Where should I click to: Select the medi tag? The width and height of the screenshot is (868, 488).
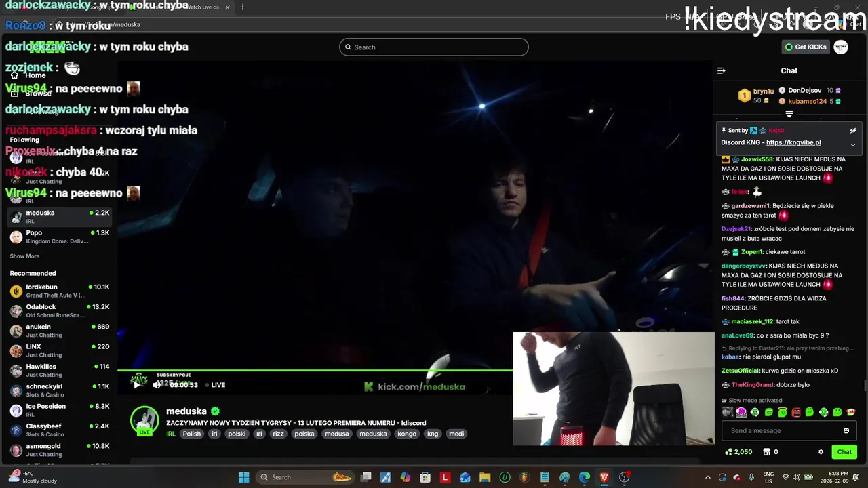click(456, 434)
